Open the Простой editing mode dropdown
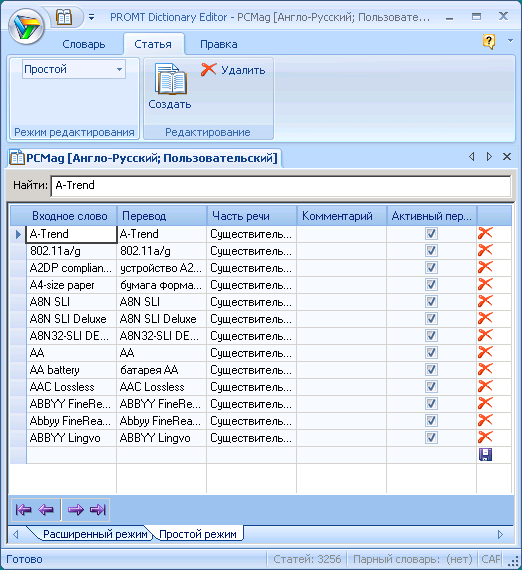The height and width of the screenshot is (570, 522). [74, 69]
